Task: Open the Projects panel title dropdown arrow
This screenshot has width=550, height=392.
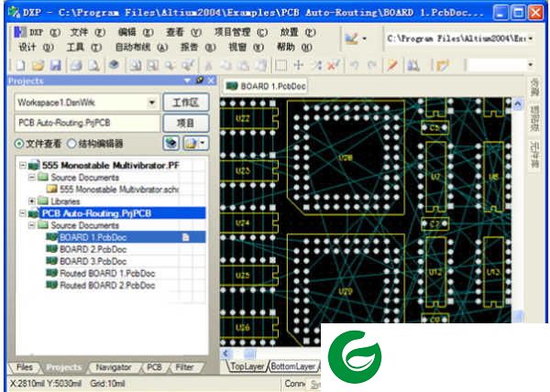Action: click(187, 81)
